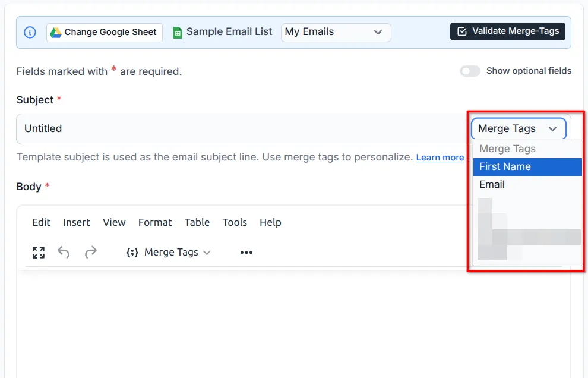The height and width of the screenshot is (378, 588).
Task: Open the My Emails dropdown
Action: pyautogui.click(x=336, y=32)
